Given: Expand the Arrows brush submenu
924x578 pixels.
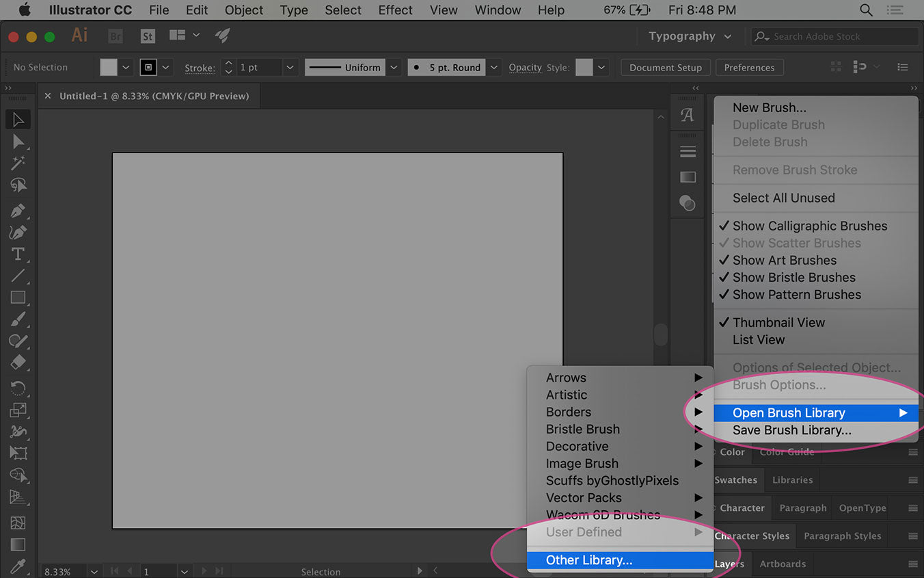Looking at the screenshot, I should click(x=620, y=378).
